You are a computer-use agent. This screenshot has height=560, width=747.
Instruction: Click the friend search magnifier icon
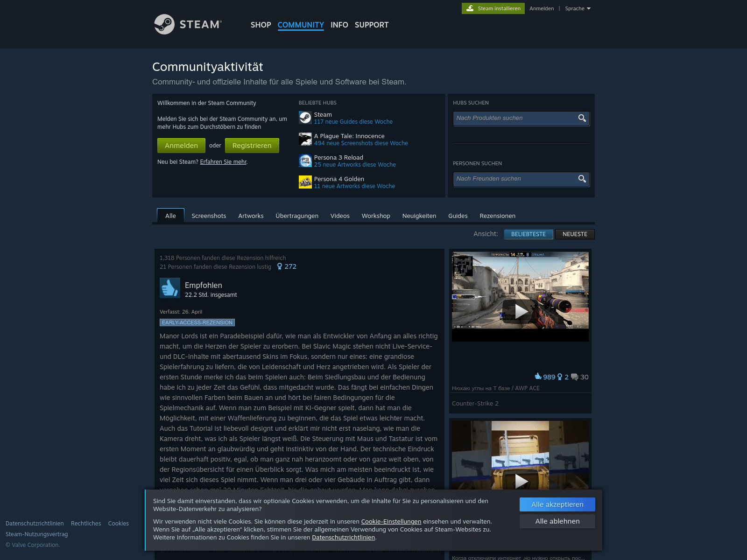pos(582,179)
